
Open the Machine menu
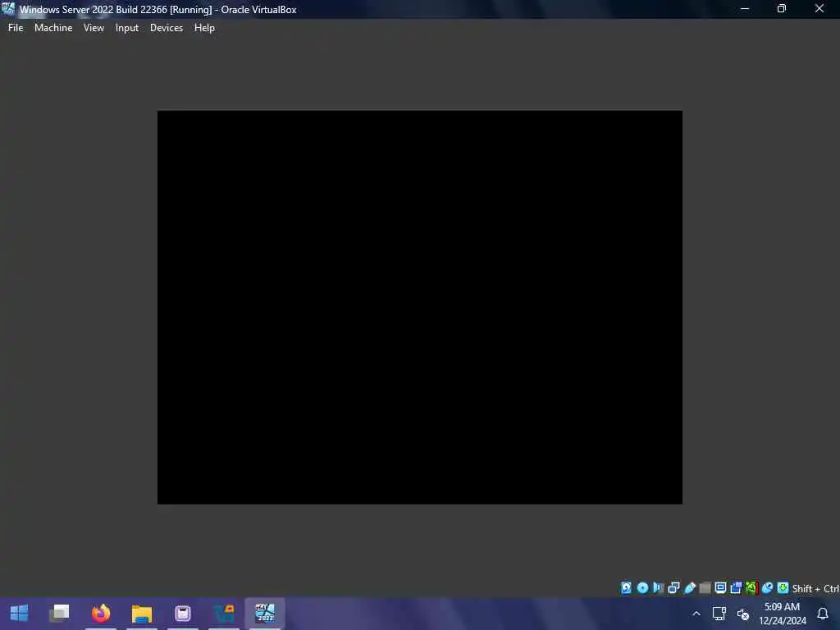[x=53, y=28]
